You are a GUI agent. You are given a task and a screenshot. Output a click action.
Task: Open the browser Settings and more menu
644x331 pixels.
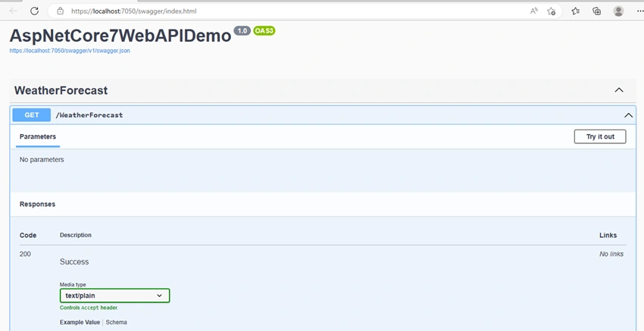coord(640,11)
